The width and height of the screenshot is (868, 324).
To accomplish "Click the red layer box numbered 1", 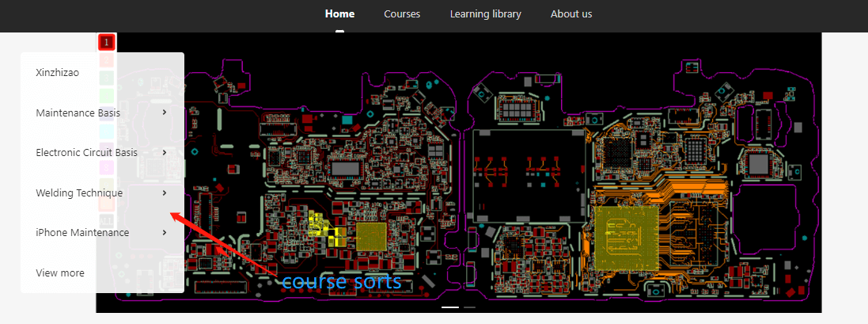I will tap(107, 42).
